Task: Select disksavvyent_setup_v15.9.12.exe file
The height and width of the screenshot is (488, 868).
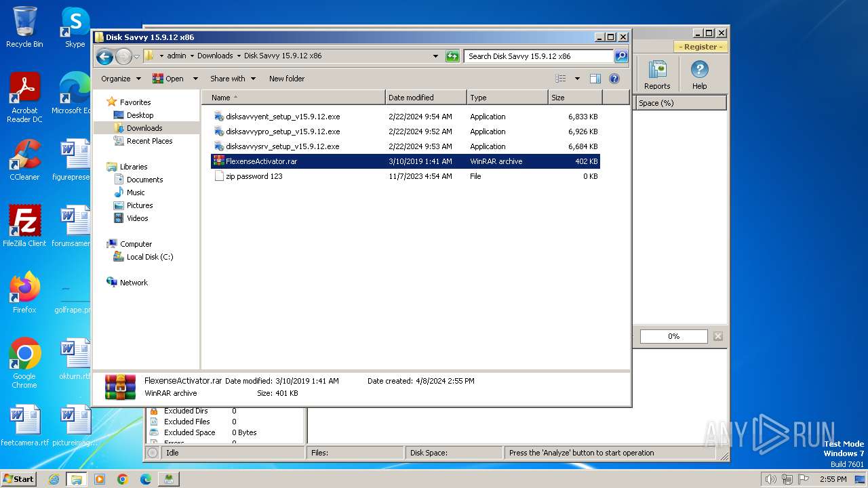Action: click(x=283, y=117)
